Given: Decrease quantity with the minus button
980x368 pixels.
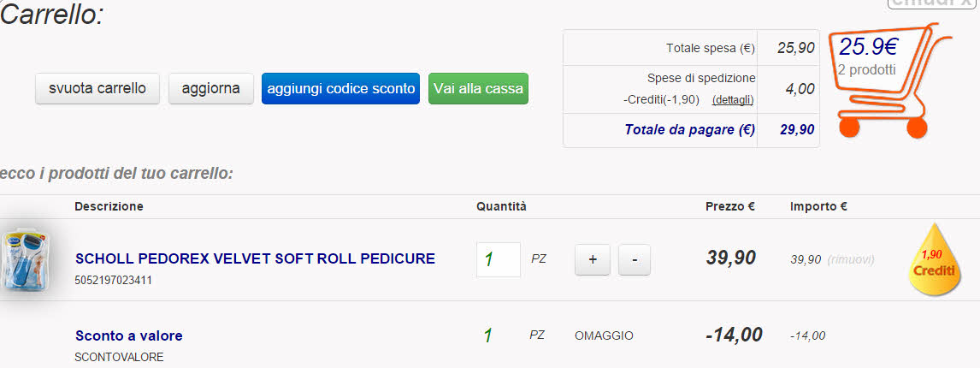Looking at the screenshot, I should point(634,259).
